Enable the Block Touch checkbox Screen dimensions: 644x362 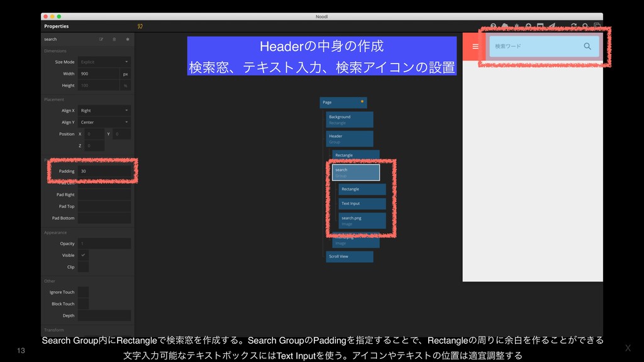click(84, 304)
